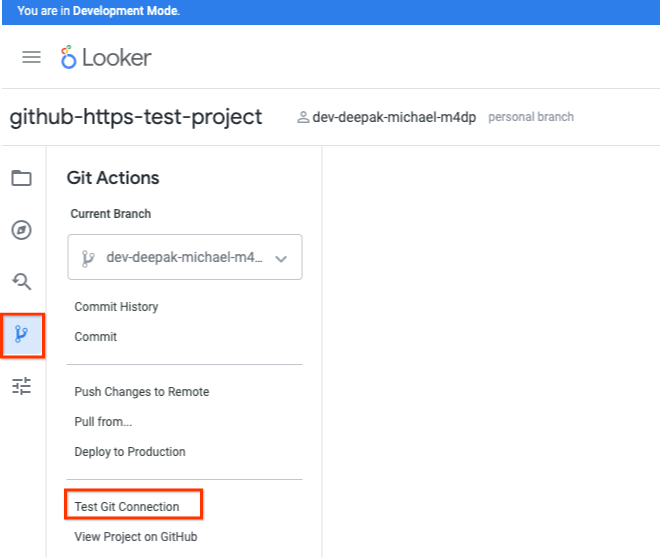The height and width of the screenshot is (558, 660).
Task: Open the object browser compass icon
Action: click(21, 230)
